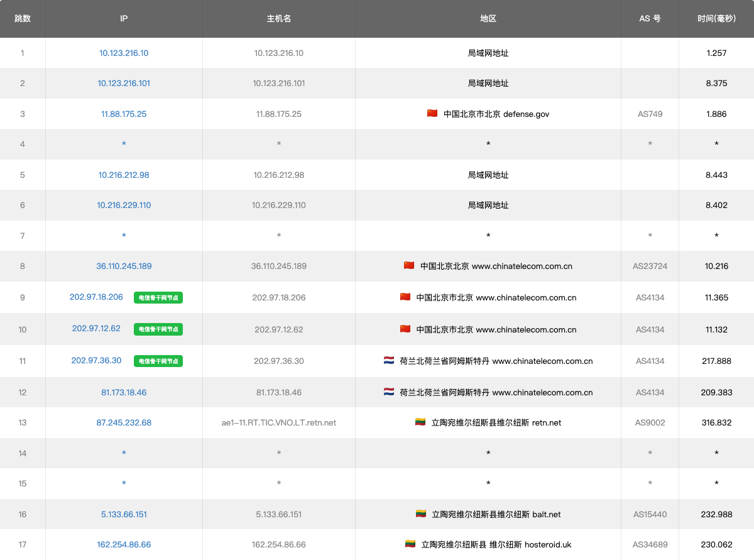
Task: Click the AS 号 column header
Action: pyautogui.click(x=650, y=19)
